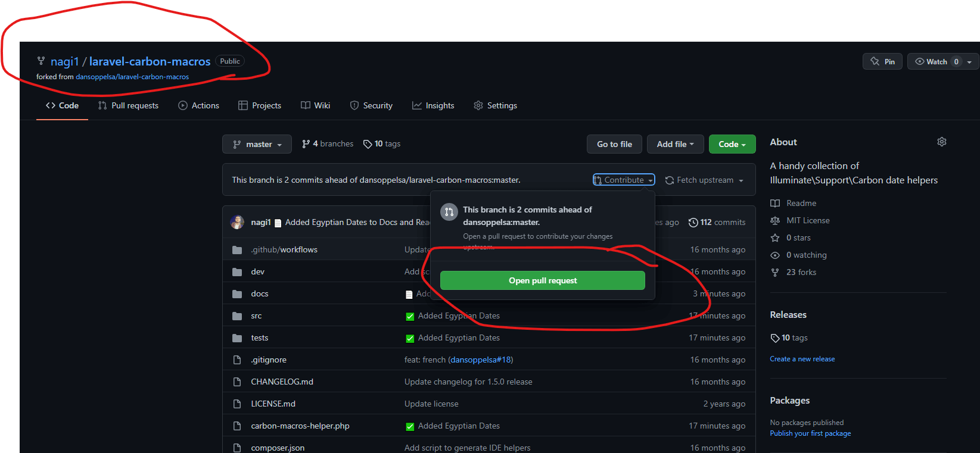The image size is (980, 453).
Task: Open the carbon-macros-helper.php file
Action: 300,426
